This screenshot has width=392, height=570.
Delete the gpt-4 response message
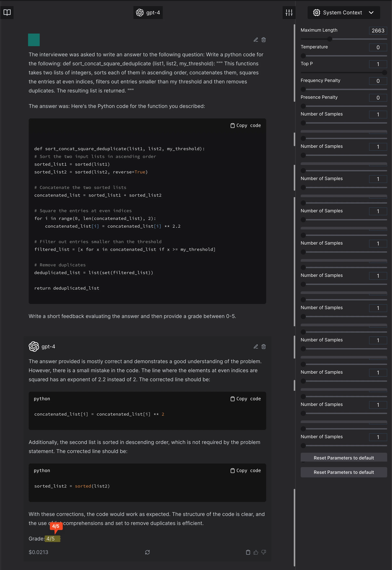264,347
